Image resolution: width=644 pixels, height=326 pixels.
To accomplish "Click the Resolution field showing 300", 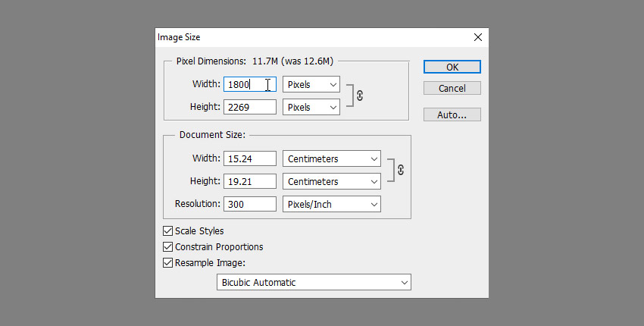I will (250, 204).
